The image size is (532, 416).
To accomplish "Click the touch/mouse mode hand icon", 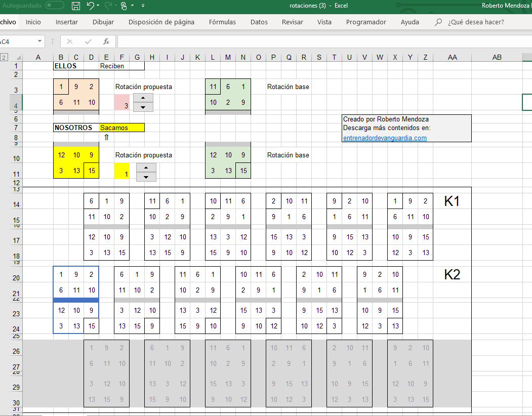I will (124, 6).
